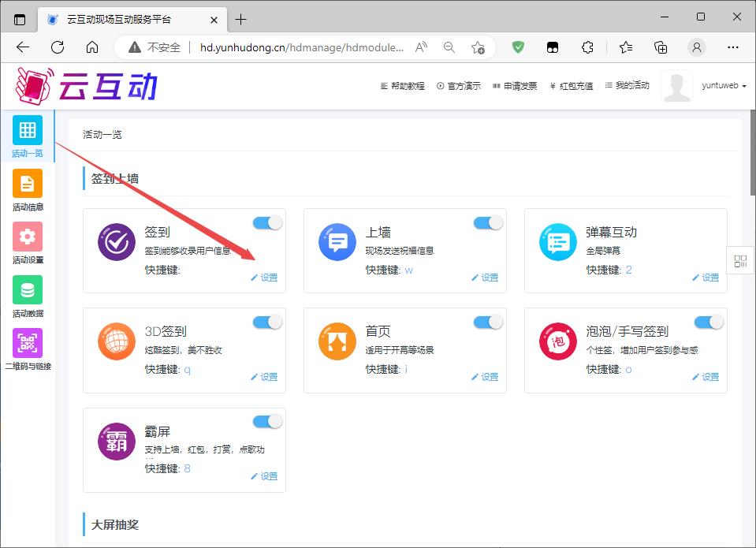Toggle the 霸屏 module switch
Image resolution: width=756 pixels, height=548 pixels.
click(x=267, y=422)
